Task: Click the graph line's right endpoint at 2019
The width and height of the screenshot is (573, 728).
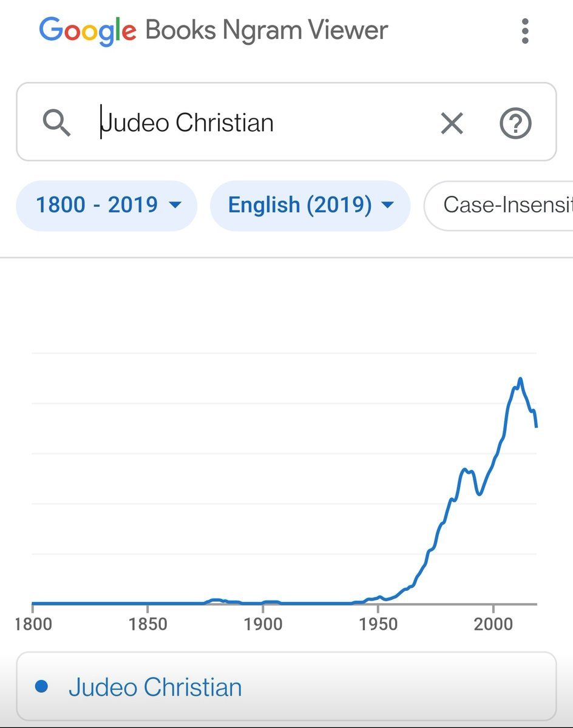Action: pos(536,426)
